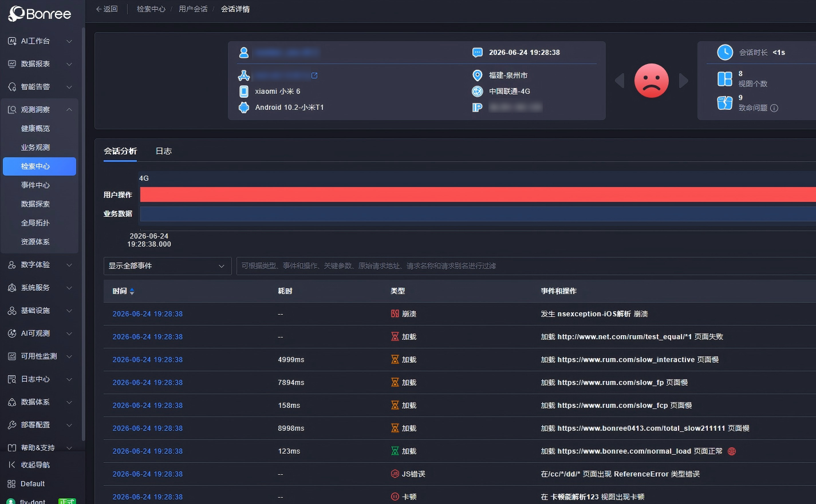This screenshot has width=816, height=504.
Task: Click the red 用户操作 timeline bar
Action: coord(478,195)
